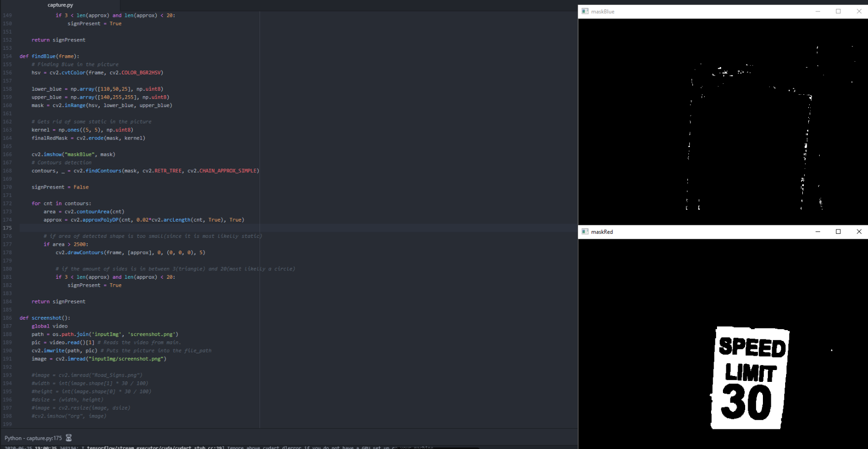Click the commented '#image = cv2.imread("Road_Signs.png")' line

pyautogui.click(x=87, y=375)
